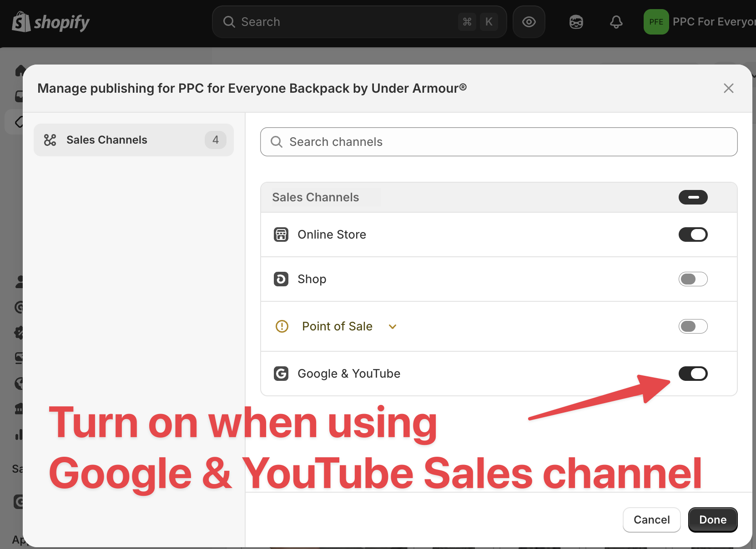
Task: Click the search magnifier in top bar
Action: coord(229,22)
